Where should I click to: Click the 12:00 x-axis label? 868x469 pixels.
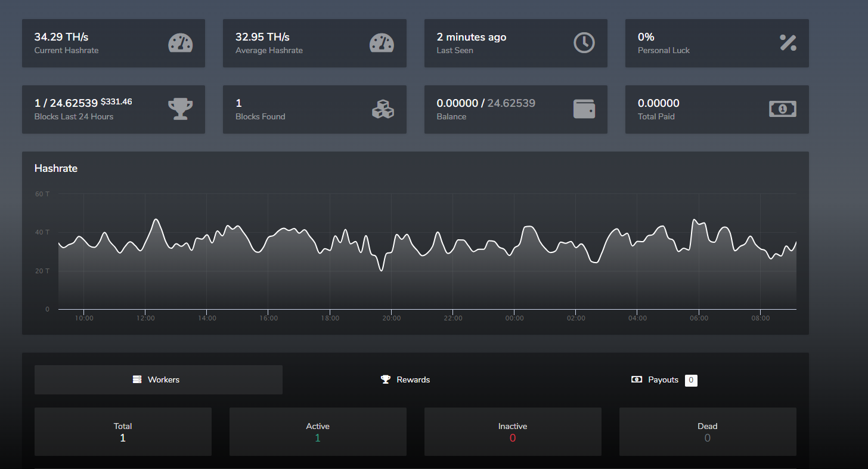pyautogui.click(x=145, y=318)
